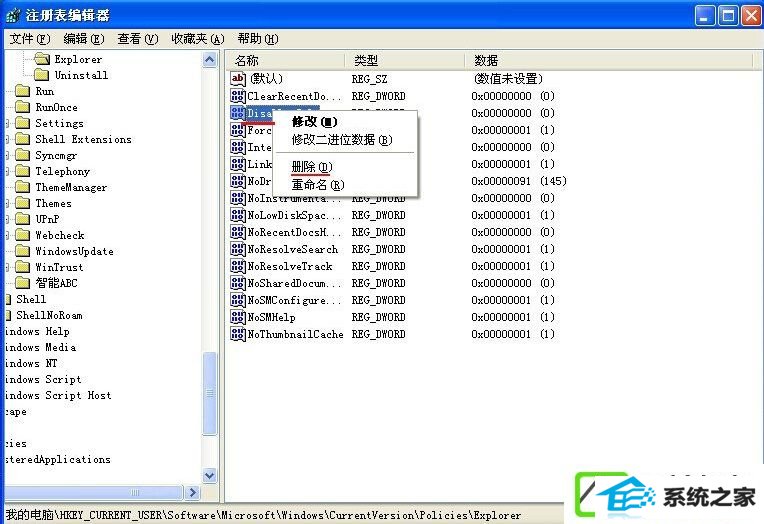Expand the Shell Extensions tree node

point(7,139)
